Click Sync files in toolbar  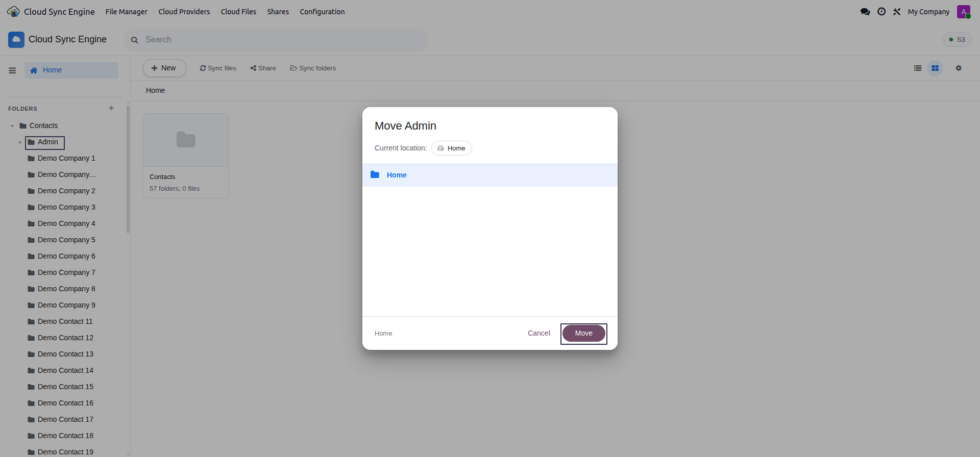[x=218, y=68]
